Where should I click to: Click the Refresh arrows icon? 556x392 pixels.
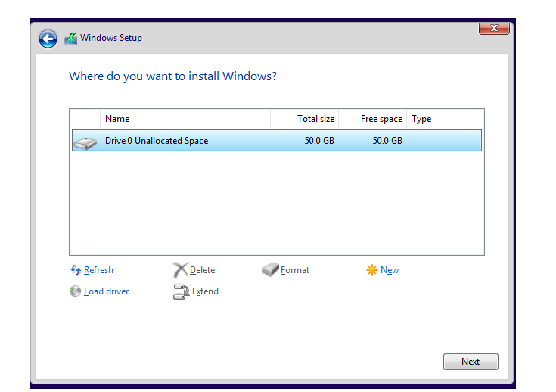click(76, 270)
